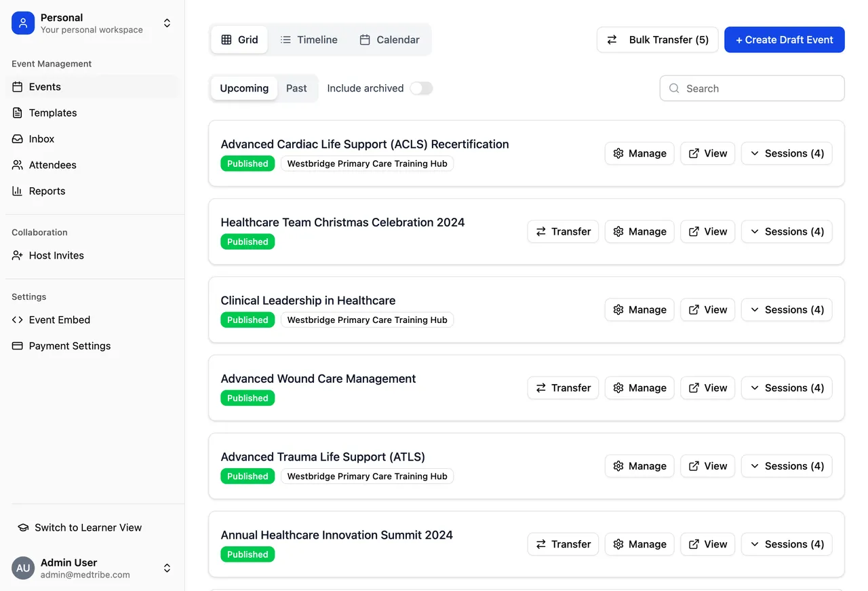868x591 pixels.
Task: Select the Events calendar icon in sidebar
Action: (17, 87)
